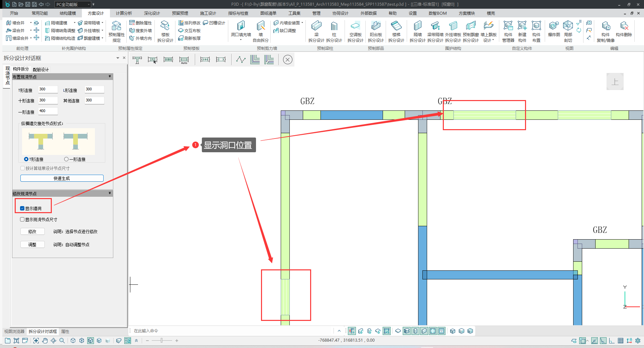Image resolution: width=644 pixels, height=348 pixels.
Task: Enable 显示现浇节点尺寸 checkbox
Action: (x=22, y=220)
